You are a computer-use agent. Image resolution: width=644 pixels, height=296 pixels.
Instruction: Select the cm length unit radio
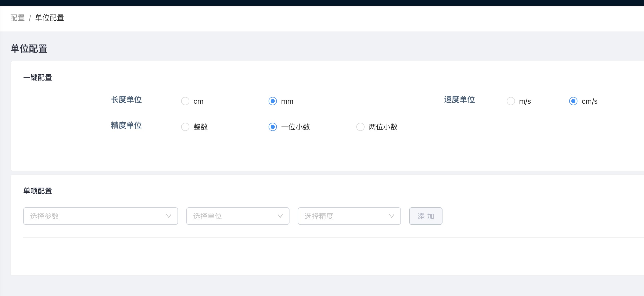point(185,101)
